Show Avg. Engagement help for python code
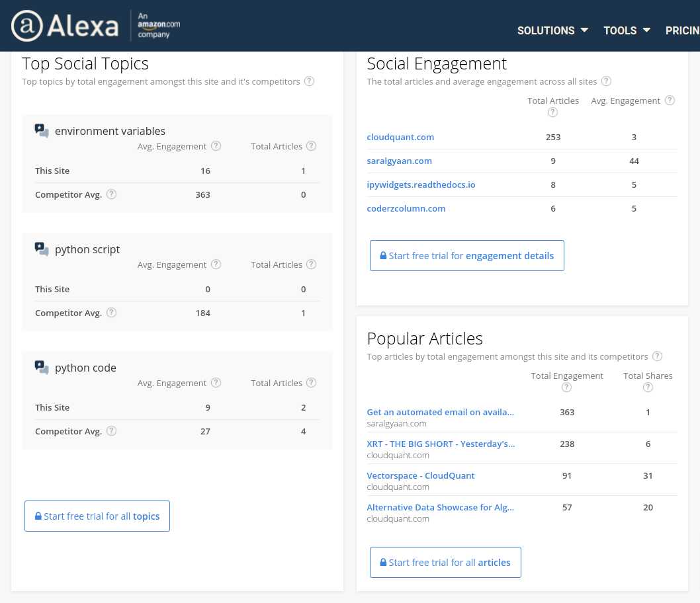The width and height of the screenshot is (700, 603). 216,382
